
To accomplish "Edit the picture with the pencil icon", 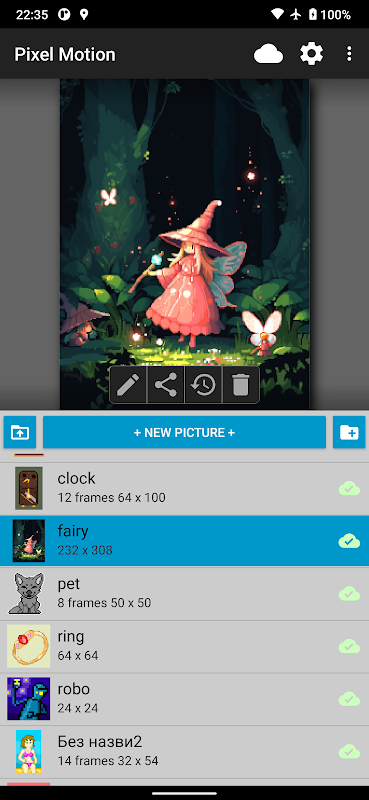I will click(x=129, y=385).
